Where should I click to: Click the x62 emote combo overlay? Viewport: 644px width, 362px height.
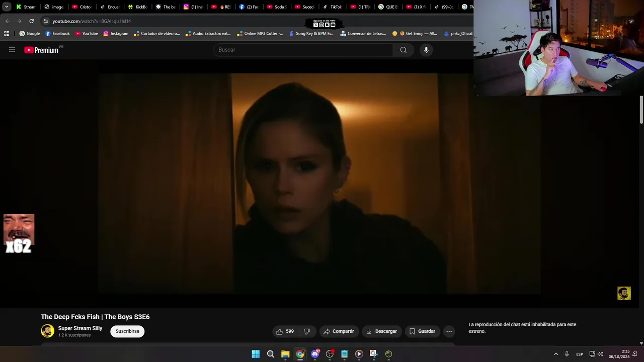(19, 234)
